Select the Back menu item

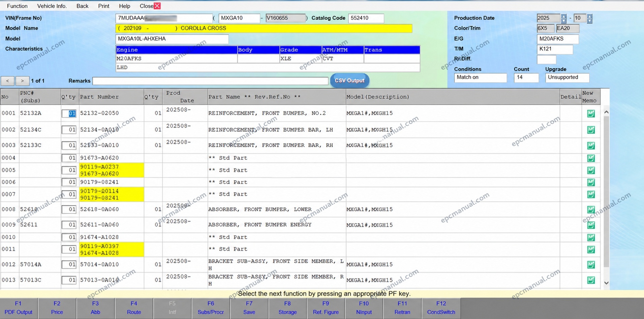point(82,6)
